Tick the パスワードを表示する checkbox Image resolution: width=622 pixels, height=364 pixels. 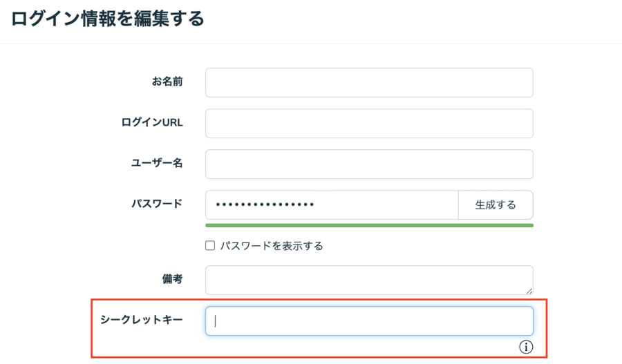click(210, 245)
